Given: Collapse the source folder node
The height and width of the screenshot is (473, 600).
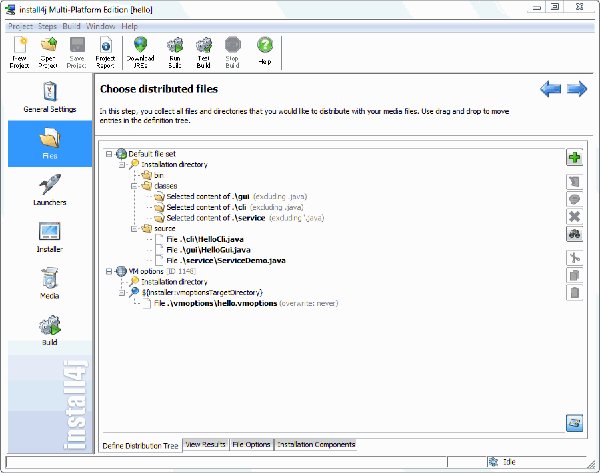Looking at the screenshot, I should 134,229.
